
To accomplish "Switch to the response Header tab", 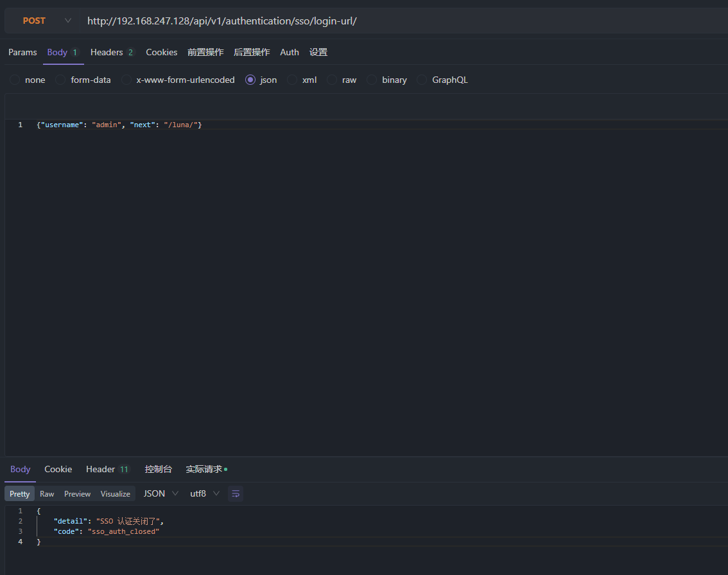I will tap(100, 469).
